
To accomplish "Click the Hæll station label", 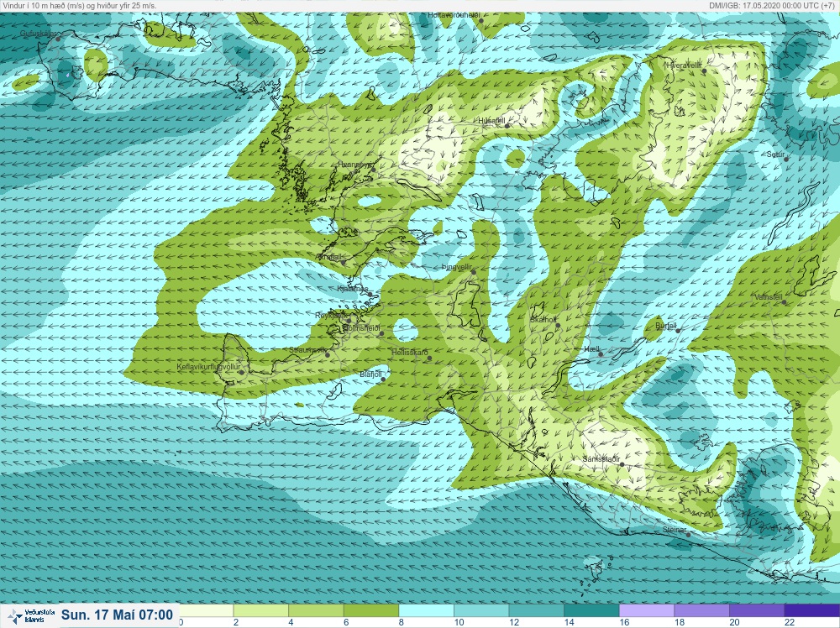I will (592, 349).
